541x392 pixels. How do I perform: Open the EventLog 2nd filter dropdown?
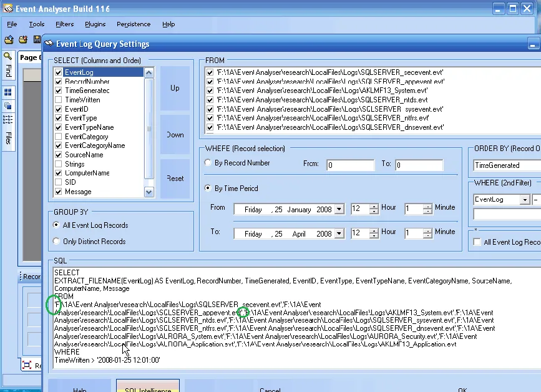point(525,200)
